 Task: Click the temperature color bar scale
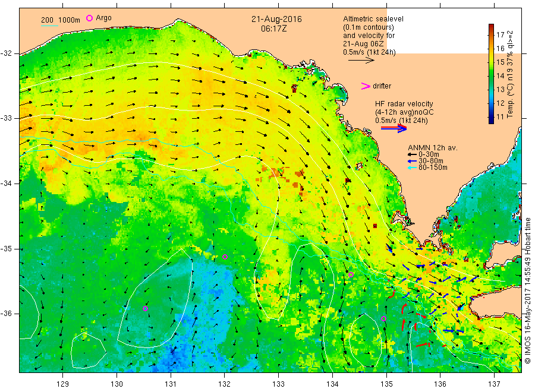click(x=491, y=74)
